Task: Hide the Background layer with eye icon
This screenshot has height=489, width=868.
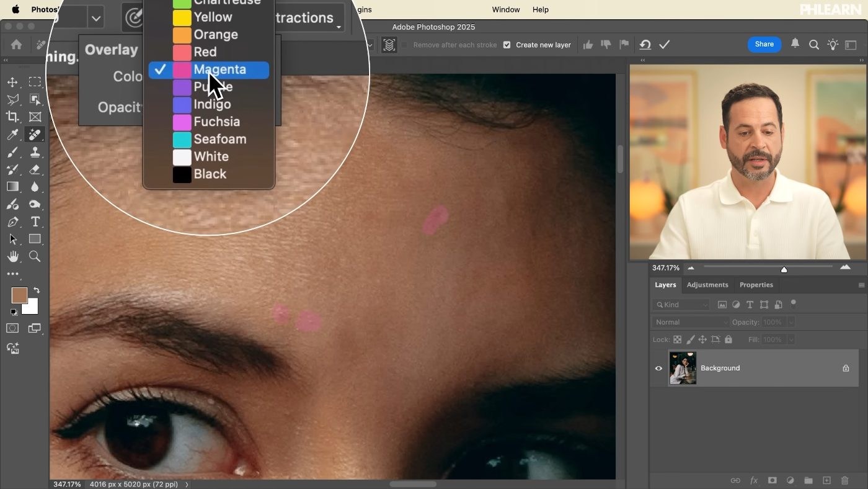Action: [658, 368]
